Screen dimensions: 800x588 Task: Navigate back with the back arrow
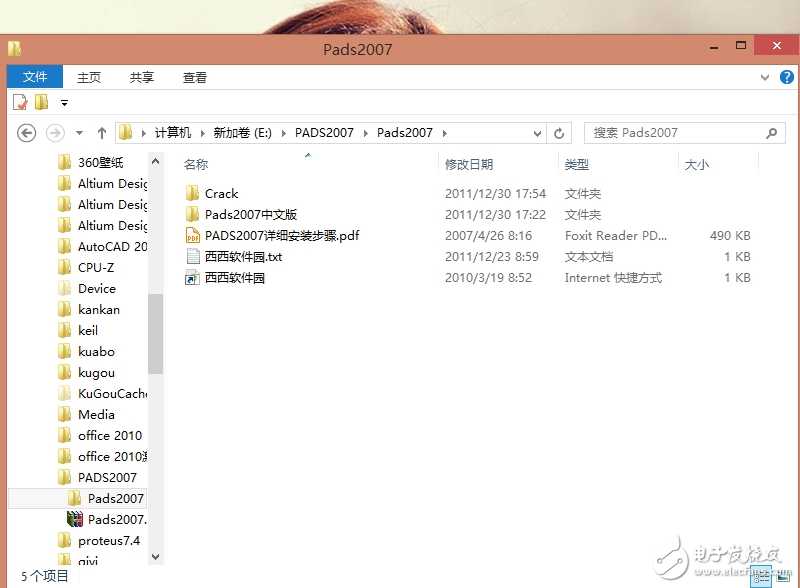(26, 132)
